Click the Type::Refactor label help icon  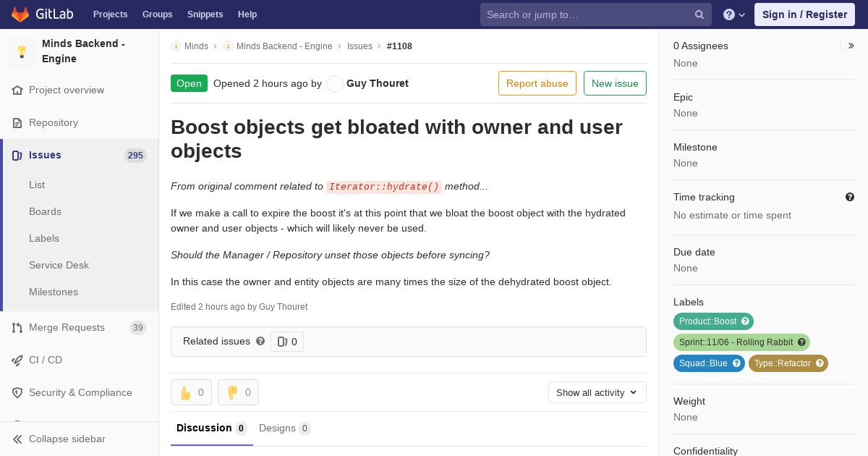pos(820,363)
